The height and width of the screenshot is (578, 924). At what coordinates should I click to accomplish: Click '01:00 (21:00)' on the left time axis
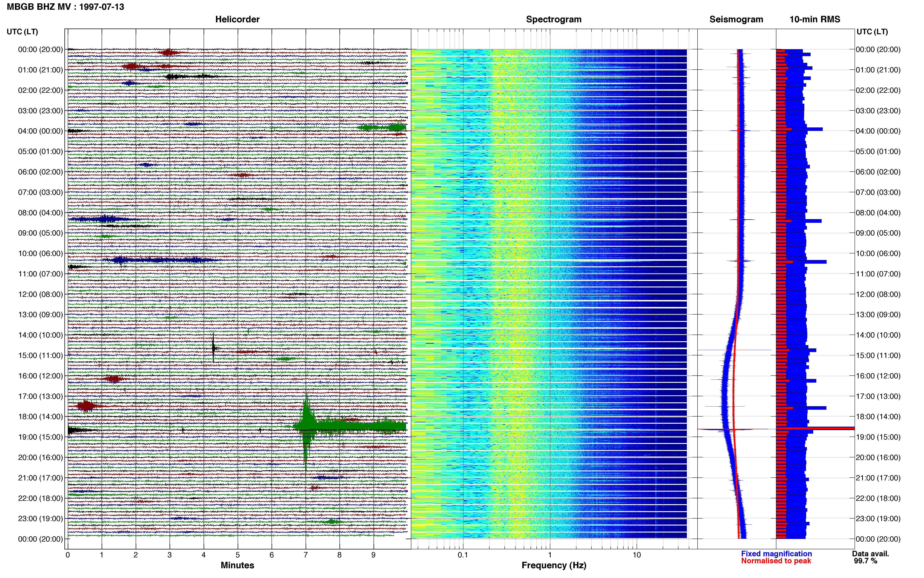41,70
